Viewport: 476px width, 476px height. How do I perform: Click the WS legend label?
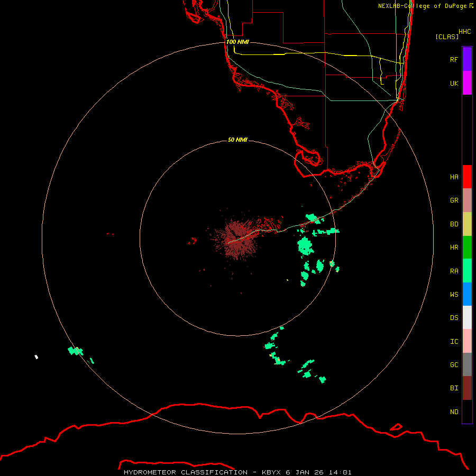tap(454, 295)
